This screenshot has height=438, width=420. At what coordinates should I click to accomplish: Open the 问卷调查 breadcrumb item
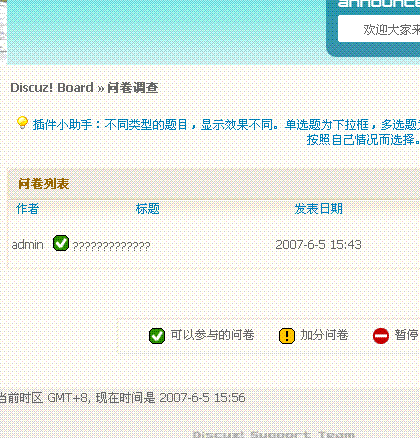pos(133,88)
